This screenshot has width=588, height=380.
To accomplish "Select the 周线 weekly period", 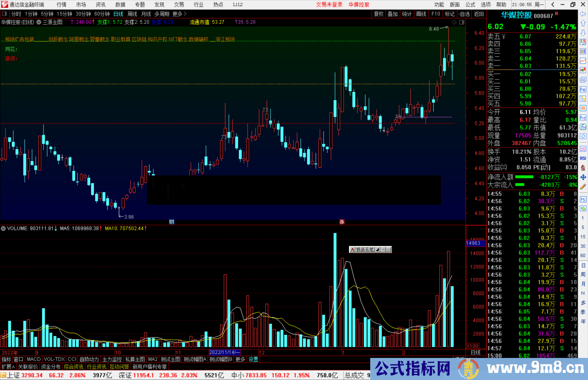I will click(132, 14).
